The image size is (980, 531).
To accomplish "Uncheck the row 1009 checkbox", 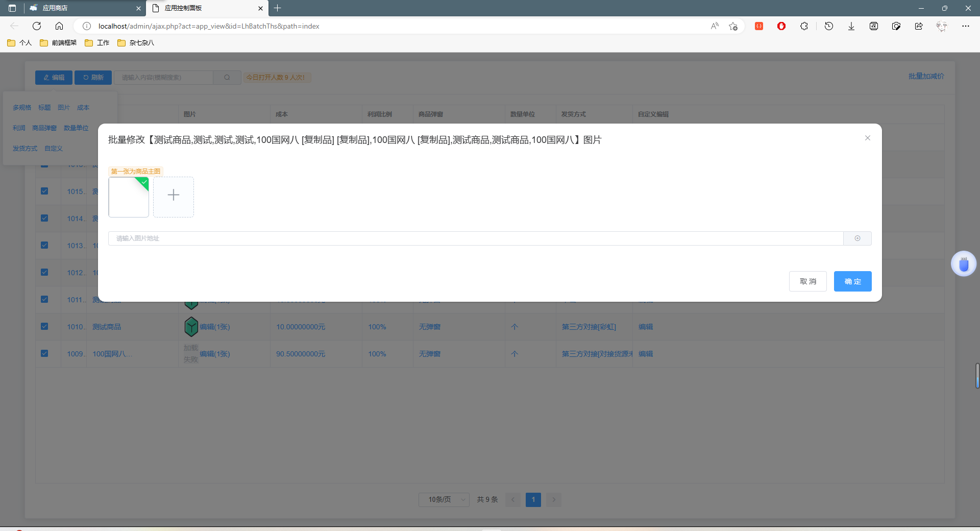I will pos(44,353).
